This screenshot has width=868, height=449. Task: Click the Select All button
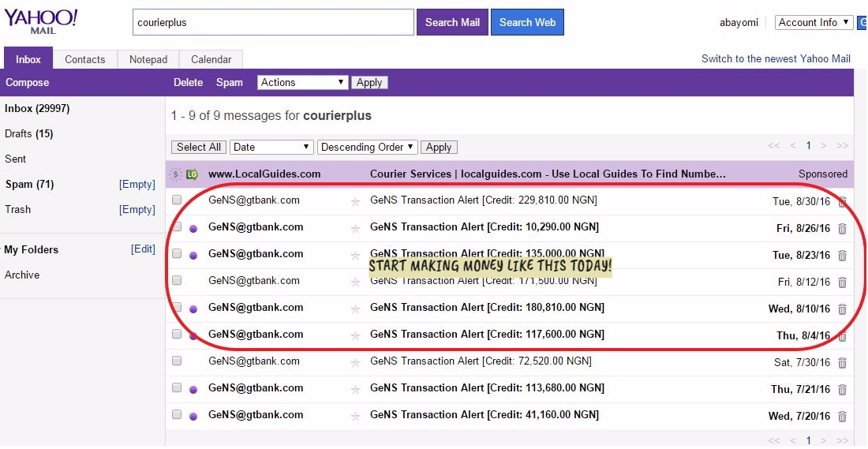(x=199, y=148)
